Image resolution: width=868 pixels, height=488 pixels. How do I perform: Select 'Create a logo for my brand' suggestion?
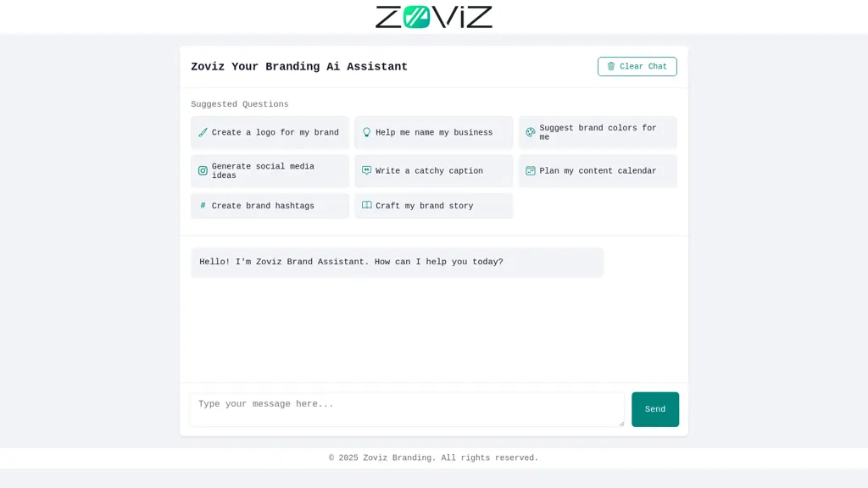click(269, 132)
